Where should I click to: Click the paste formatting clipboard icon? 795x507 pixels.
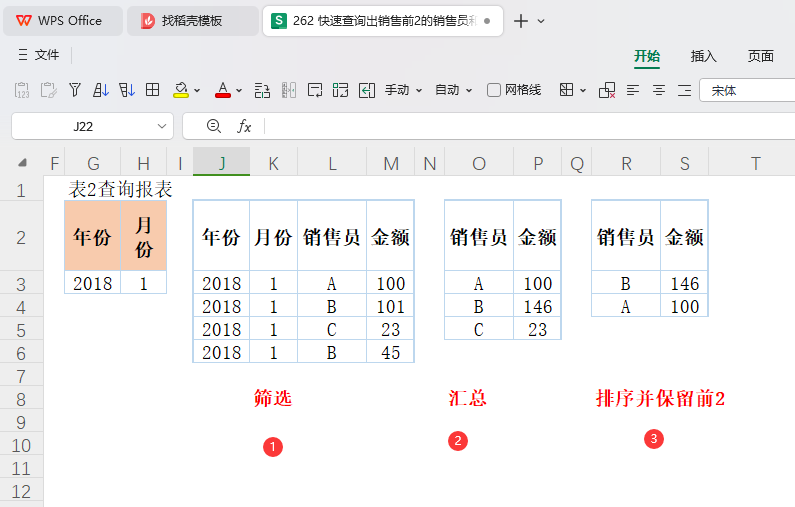click(x=48, y=90)
